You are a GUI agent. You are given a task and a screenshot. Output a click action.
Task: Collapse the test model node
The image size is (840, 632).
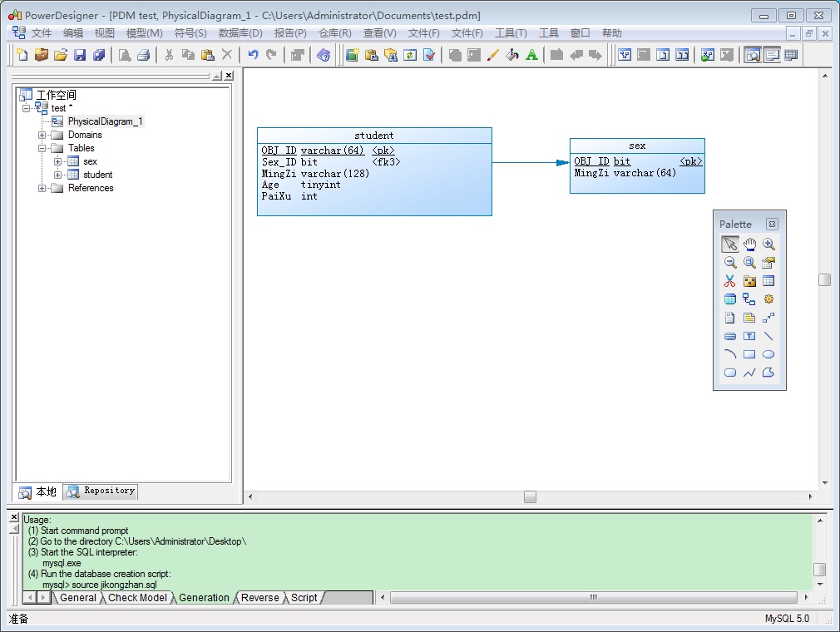point(27,108)
